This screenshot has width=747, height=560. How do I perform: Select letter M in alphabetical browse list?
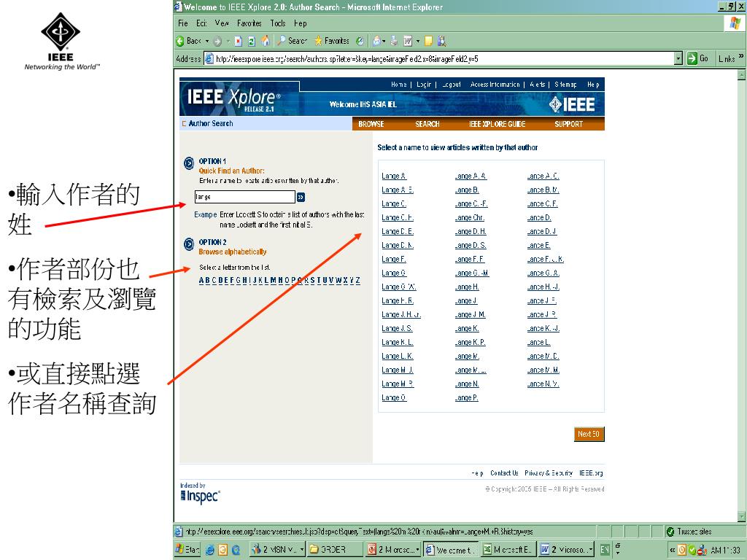tap(274, 280)
